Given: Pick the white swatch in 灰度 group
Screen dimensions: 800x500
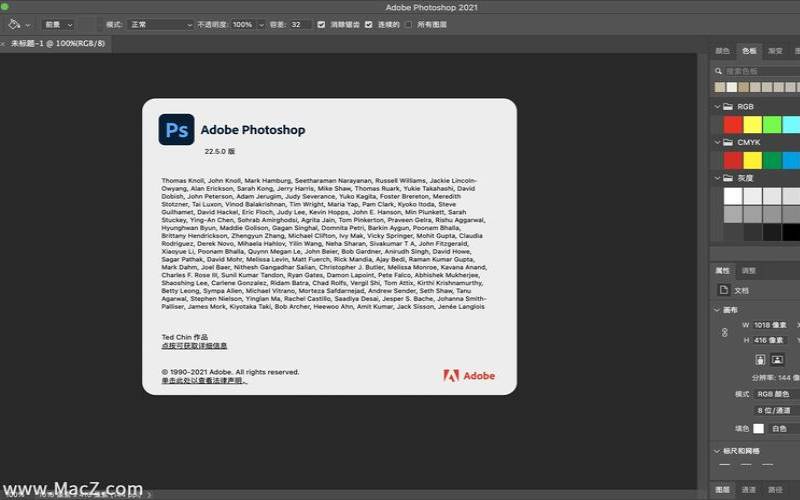Looking at the screenshot, I should (733, 196).
